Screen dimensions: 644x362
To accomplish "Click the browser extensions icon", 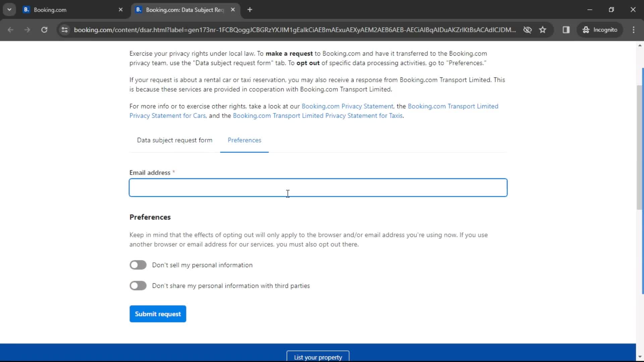I will (566, 29).
